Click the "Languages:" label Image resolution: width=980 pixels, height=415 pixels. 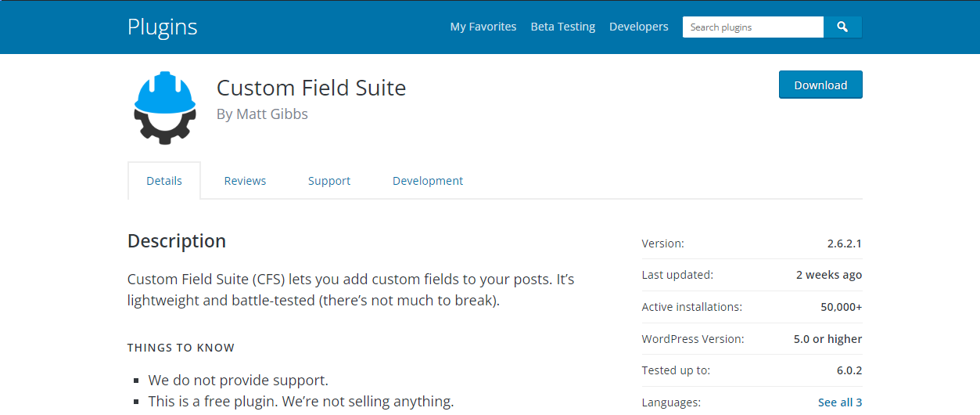(672, 402)
